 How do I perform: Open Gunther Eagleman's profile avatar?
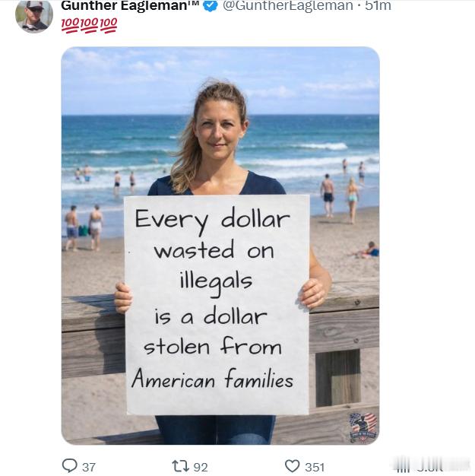(x=34, y=15)
